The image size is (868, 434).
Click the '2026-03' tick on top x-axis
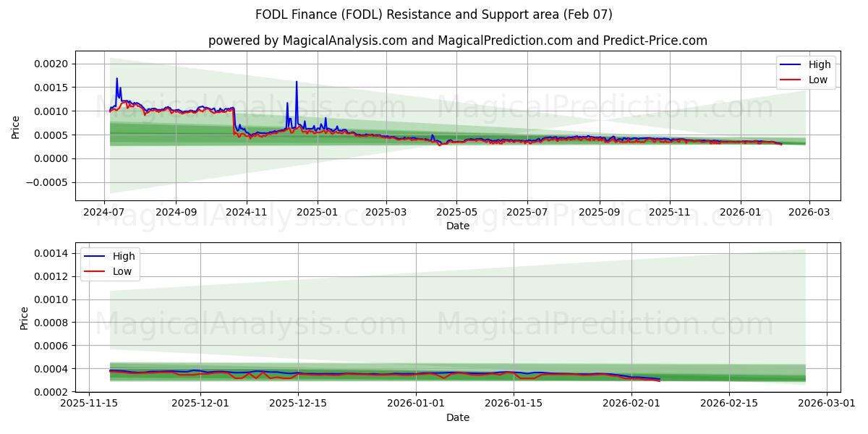(809, 213)
